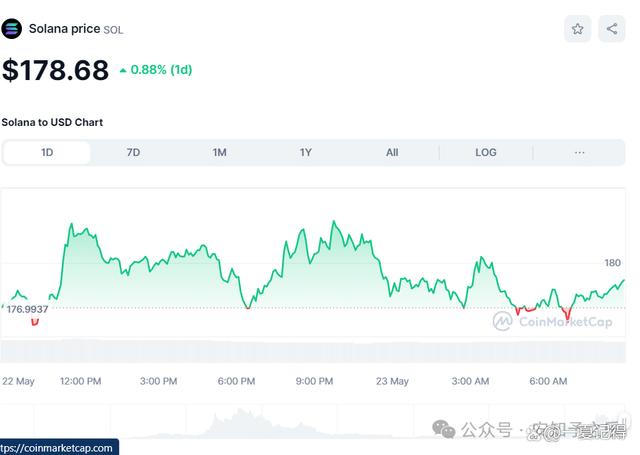Select the All time range tab
The image size is (640, 455).
[x=392, y=153]
